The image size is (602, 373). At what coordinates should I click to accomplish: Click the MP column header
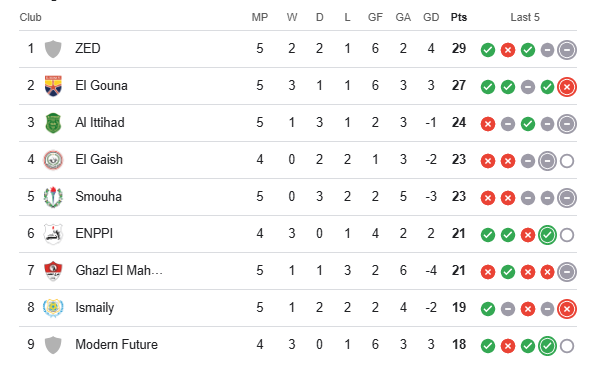click(260, 17)
